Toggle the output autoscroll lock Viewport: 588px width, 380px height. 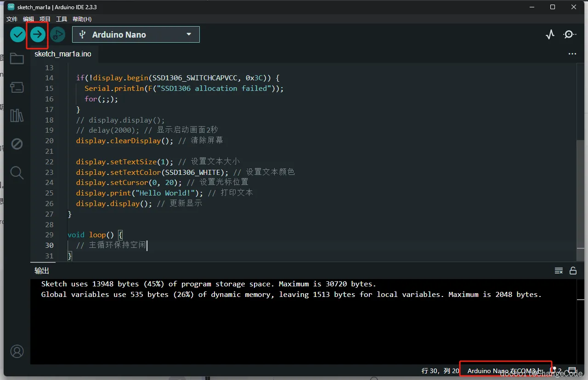tap(573, 270)
